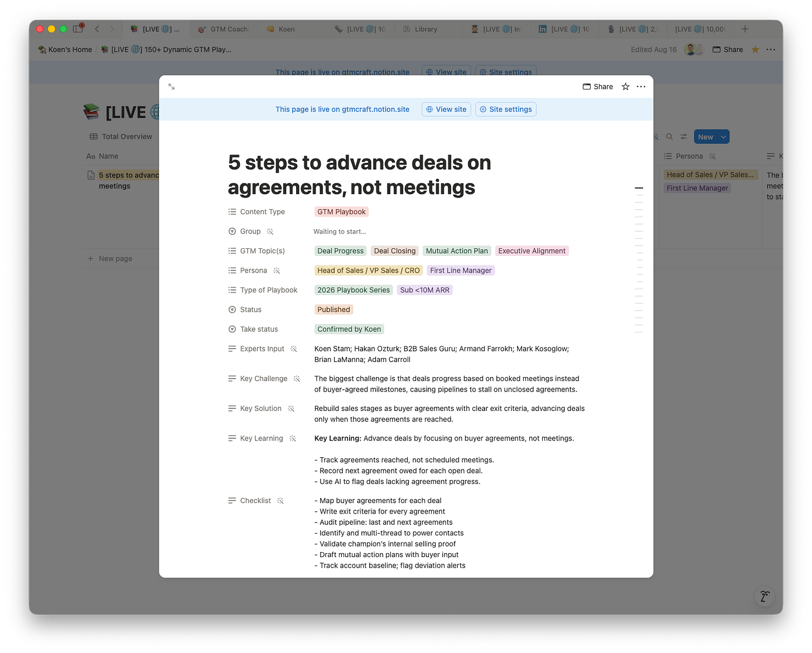The height and width of the screenshot is (653, 812).
Task: Open the last [LIVE] 10,00 tab
Action: [700, 29]
